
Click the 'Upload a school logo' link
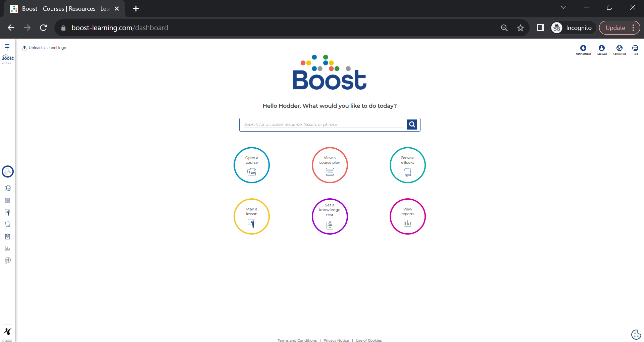[x=47, y=48]
